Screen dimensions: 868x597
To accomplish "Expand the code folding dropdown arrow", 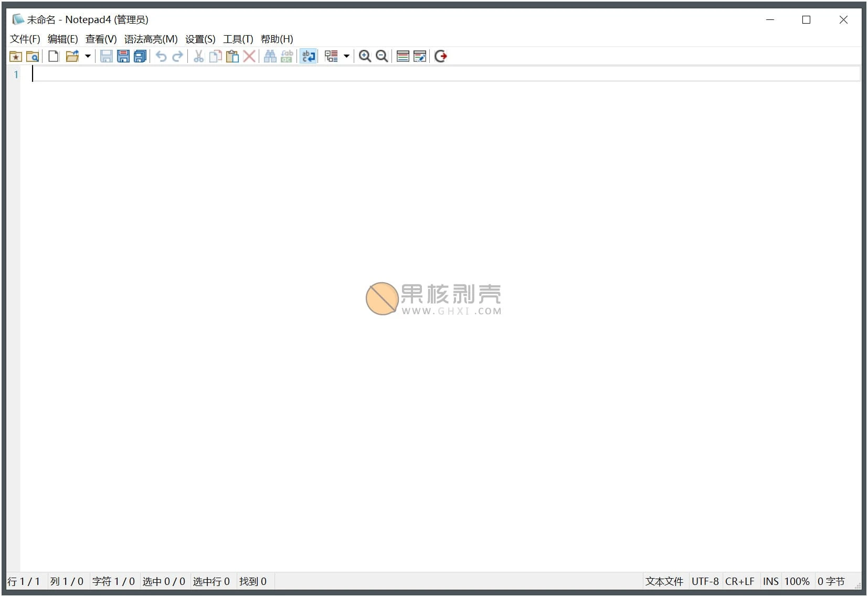I will coord(346,56).
